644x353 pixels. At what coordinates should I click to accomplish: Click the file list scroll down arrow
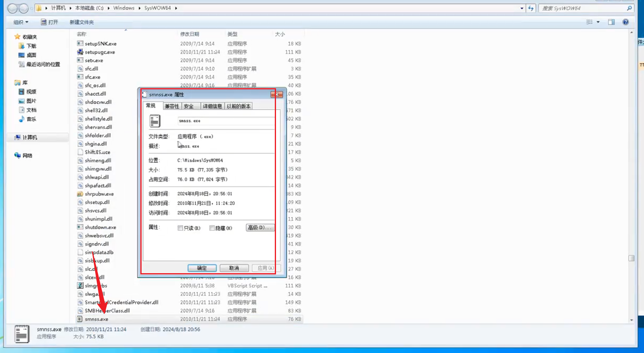pos(631,320)
